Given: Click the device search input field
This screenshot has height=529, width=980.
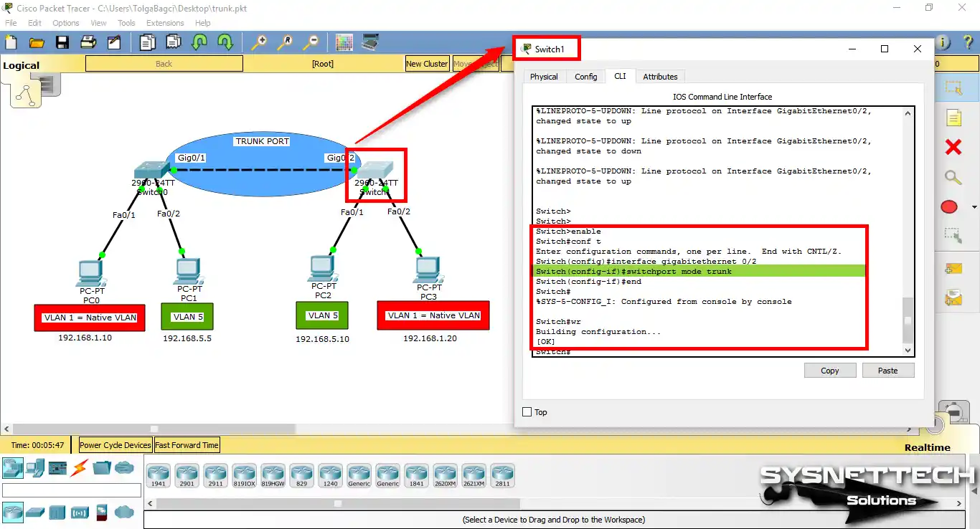Looking at the screenshot, I should point(72,490).
